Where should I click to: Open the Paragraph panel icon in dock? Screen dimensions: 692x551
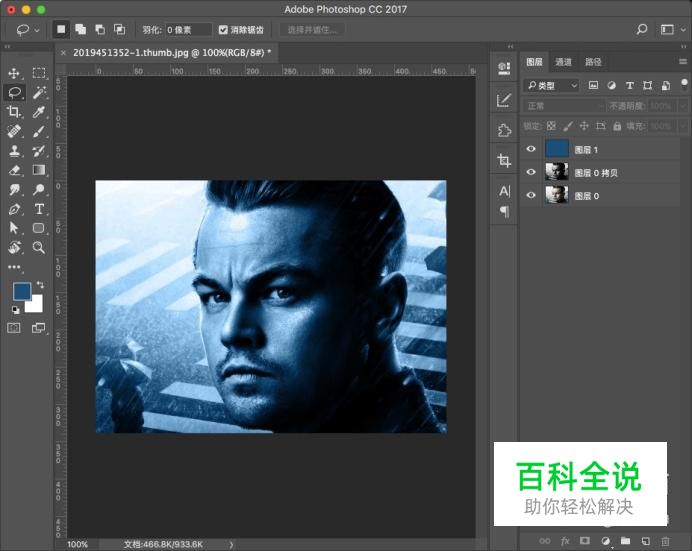pos(504,211)
